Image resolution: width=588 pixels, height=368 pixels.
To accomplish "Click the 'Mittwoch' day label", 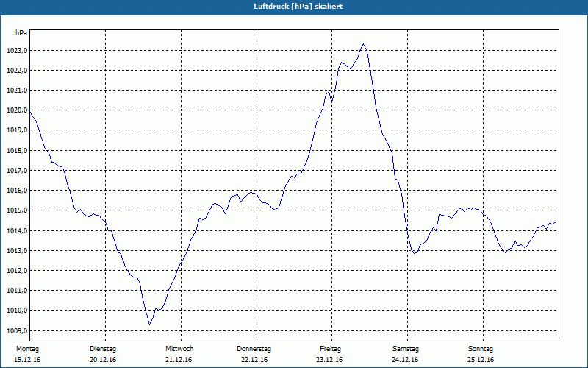I will click(x=179, y=349).
